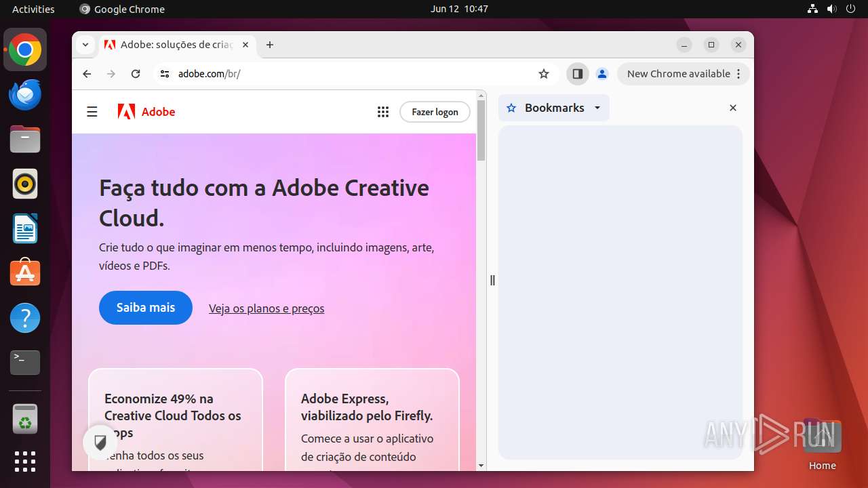Open Thunderbird Mail from the dock
This screenshot has width=868, height=488.
25,94
